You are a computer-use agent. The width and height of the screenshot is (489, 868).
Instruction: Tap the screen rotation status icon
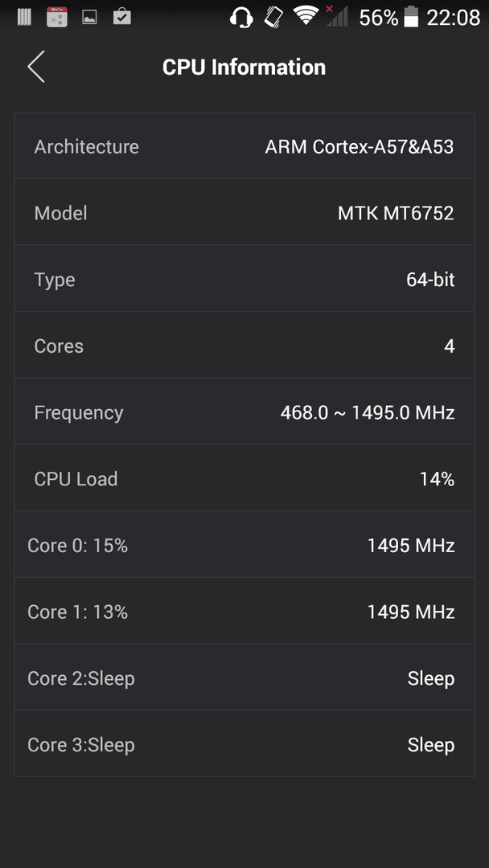tap(273, 17)
